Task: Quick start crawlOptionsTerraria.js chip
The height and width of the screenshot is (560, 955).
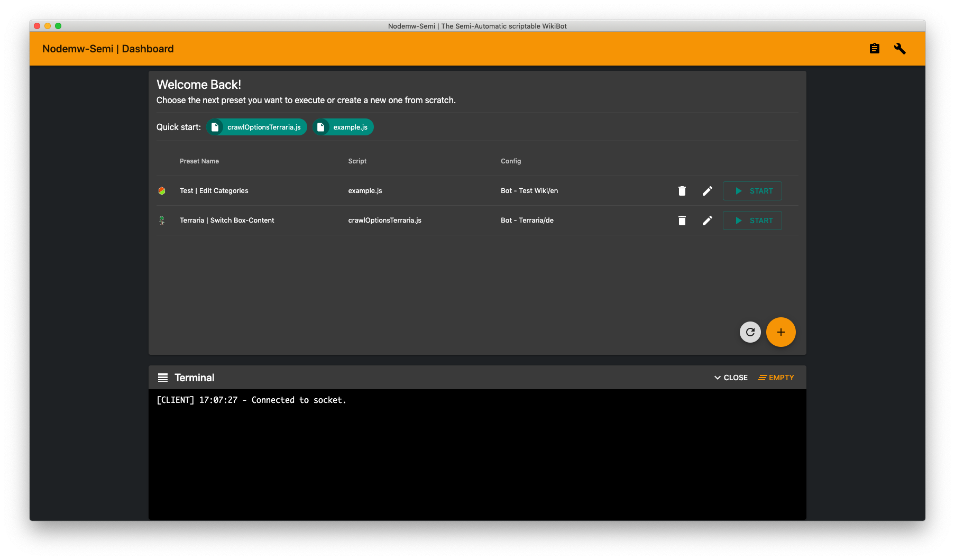Action: pos(256,127)
